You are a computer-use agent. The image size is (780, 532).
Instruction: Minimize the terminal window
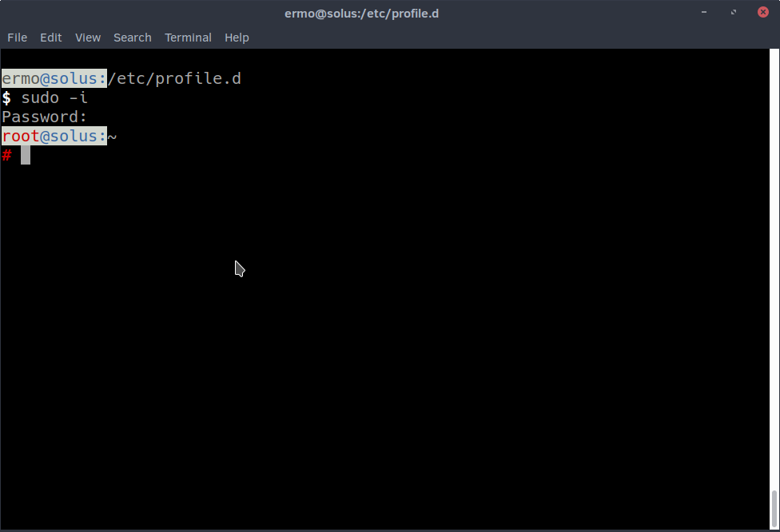tap(704, 12)
